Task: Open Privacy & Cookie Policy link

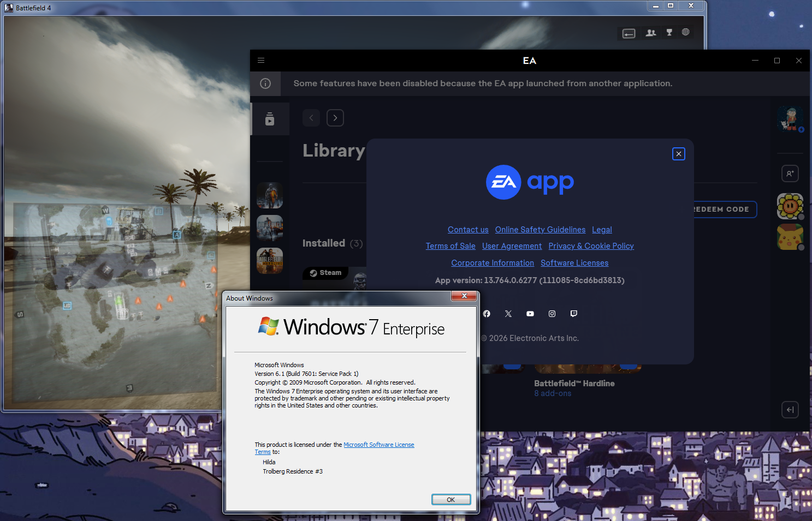Action: click(x=591, y=246)
